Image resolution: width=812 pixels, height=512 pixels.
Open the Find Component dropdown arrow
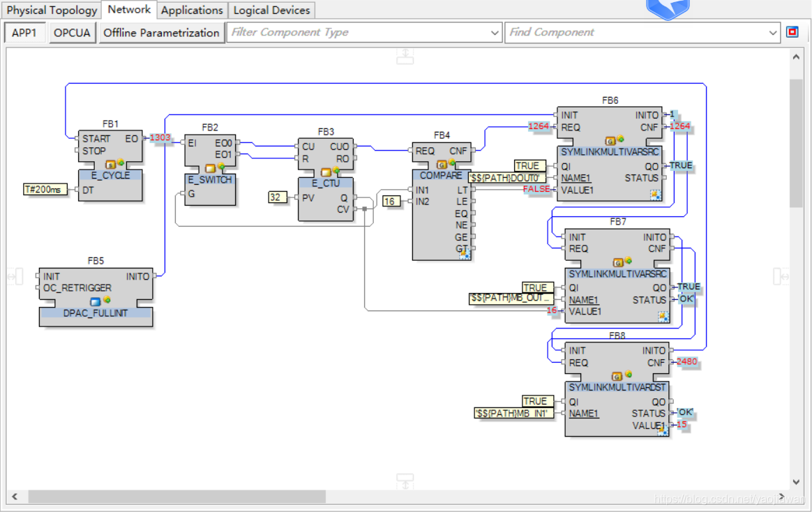pos(773,33)
